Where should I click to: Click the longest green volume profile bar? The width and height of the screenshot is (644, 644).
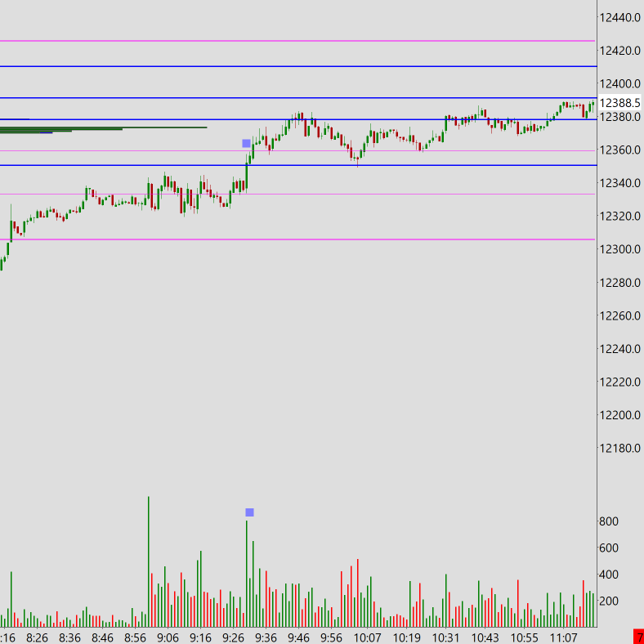104,127
